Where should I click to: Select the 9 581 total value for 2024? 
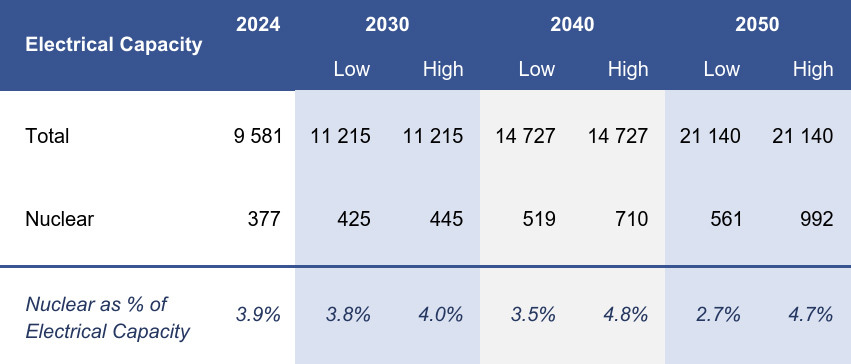[x=258, y=136]
